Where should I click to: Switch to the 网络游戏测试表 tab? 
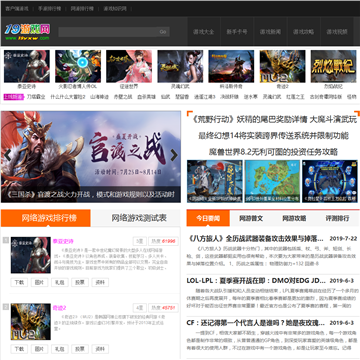tap(139, 218)
